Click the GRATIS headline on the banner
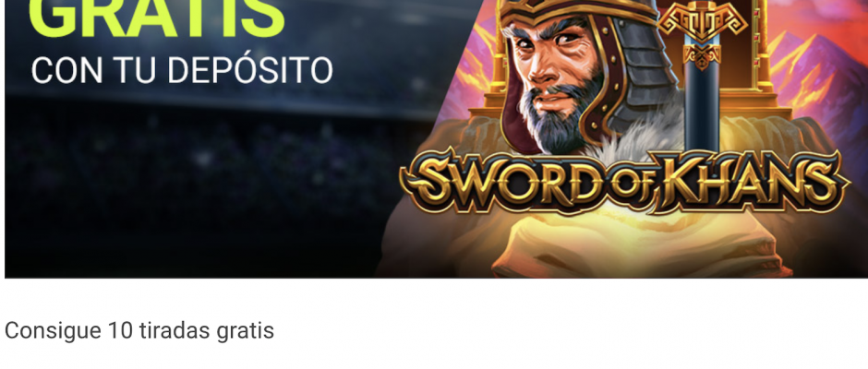 coord(156,18)
